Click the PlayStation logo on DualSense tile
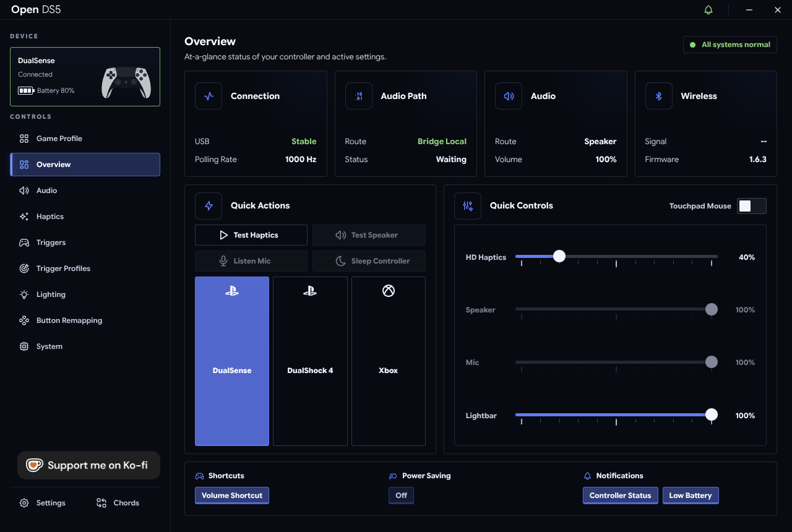Image resolution: width=792 pixels, height=532 pixels. pyautogui.click(x=232, y=291)
